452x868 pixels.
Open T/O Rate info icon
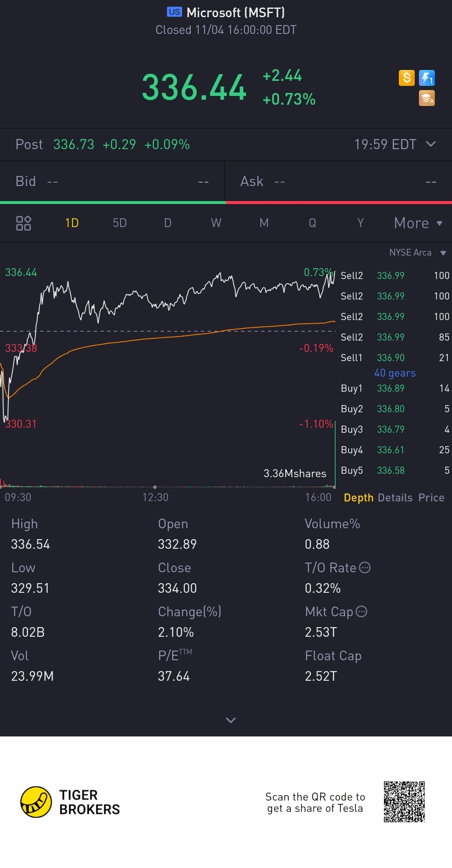click(x=365, y=568)
